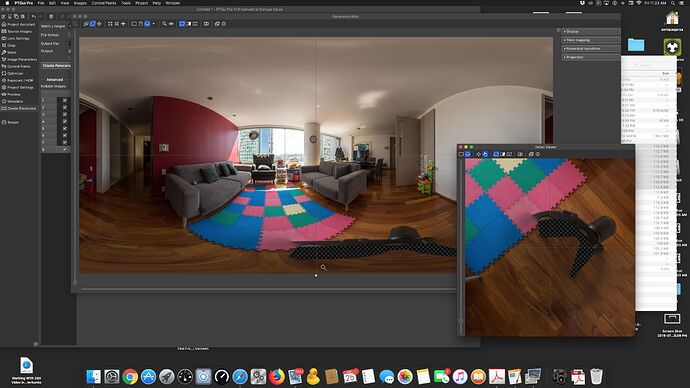Toggle include image 4 checkbox
This screenshot has height=388, width=690.
[65, 121]
